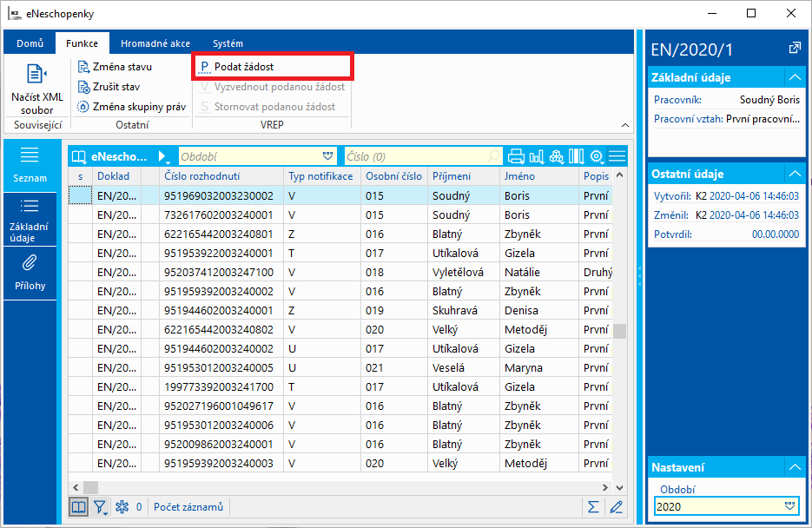Click the snowflake icon in status bar
The width and height of the screenshot is (812, 528).
(x=122, y=506)
